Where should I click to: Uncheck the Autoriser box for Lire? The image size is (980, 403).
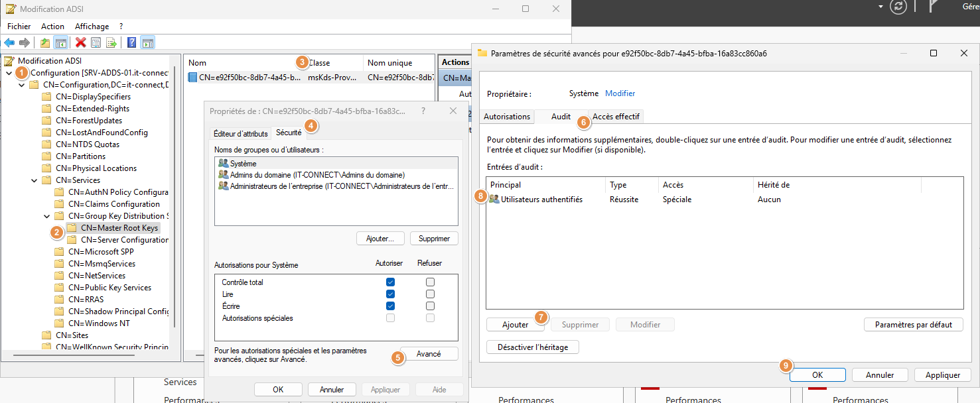(x=390, y=293)
